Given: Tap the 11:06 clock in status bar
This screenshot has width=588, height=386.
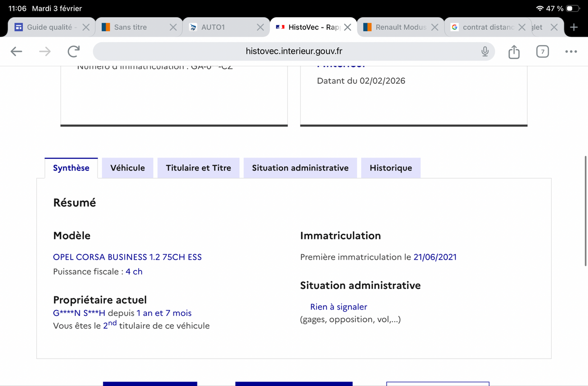Looking at the screenshot, I should coord(17,8).
